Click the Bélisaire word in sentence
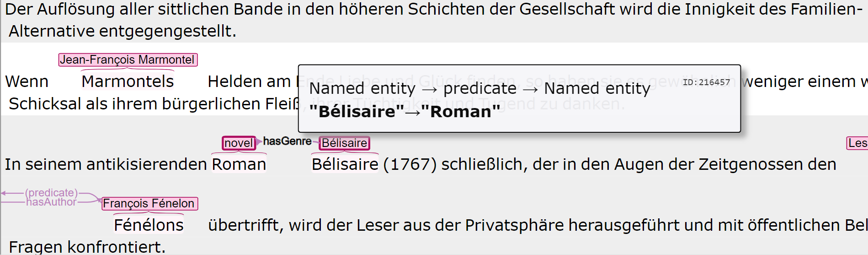Screen dimensions: 868x255 pos(345,164)
